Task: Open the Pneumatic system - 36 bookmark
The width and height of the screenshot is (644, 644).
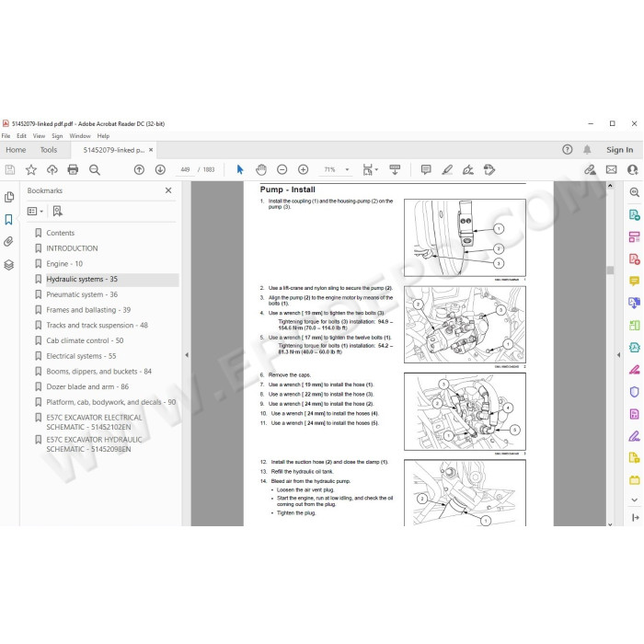Action: tap(82, 294)
